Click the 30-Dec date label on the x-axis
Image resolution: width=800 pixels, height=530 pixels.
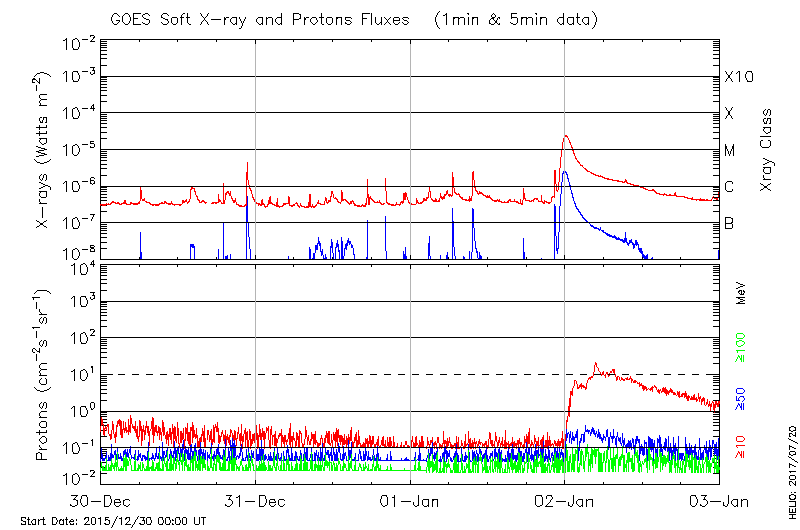coord(100,500)
